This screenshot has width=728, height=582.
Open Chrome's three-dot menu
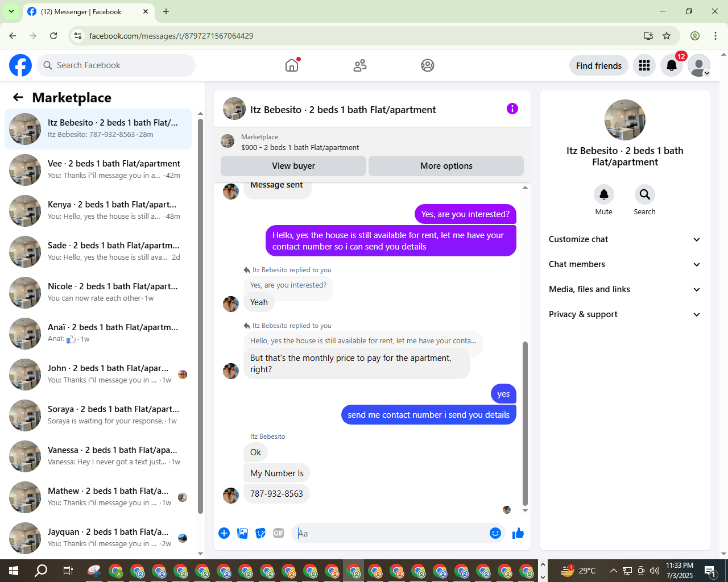click(x=715, y=36)
